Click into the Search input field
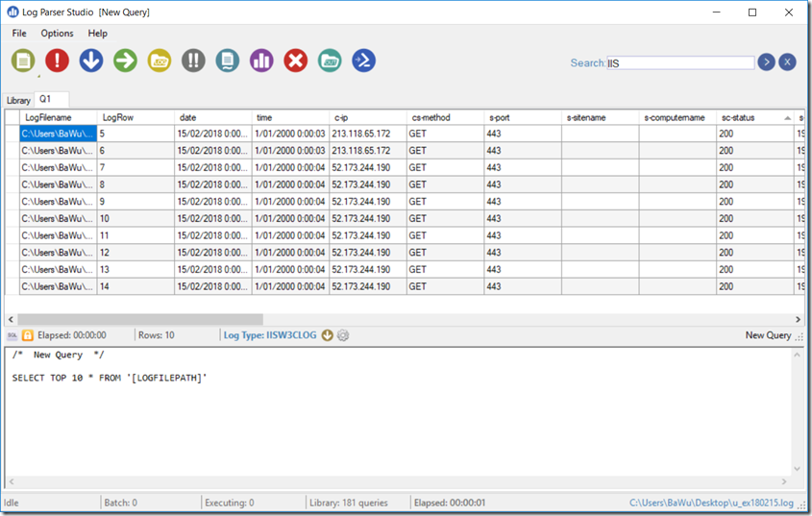This screenshot has width=812, height=516. (x=680, y=63)
